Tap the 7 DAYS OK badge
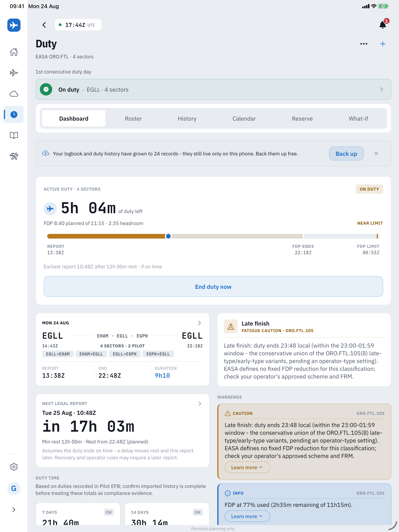The height and width of the screenshot is (532, 399). [x=109, y=512]
